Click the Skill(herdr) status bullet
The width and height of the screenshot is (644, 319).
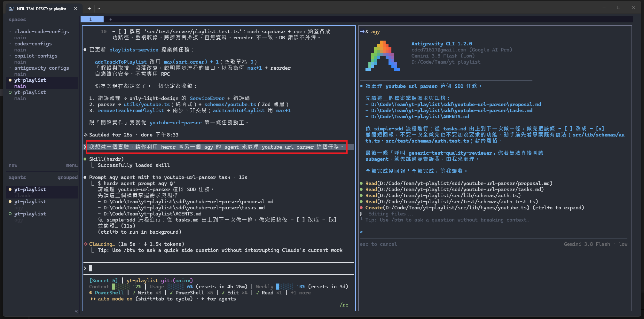pos(85,159)
